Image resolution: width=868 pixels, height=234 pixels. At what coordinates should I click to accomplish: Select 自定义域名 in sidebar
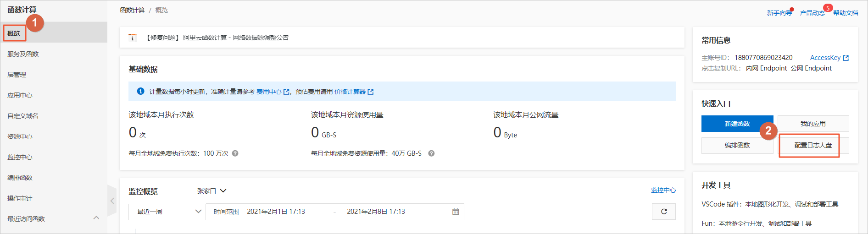point(23,116)
